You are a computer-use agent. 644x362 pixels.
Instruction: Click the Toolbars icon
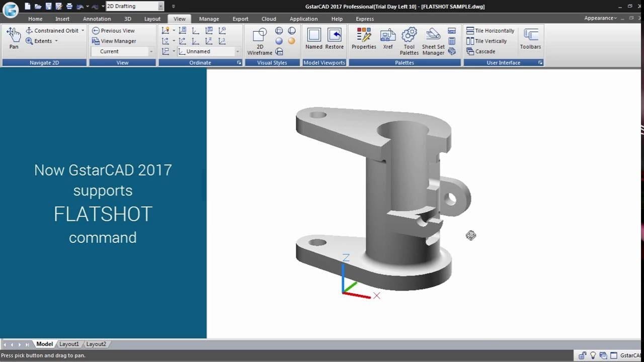coord(530,38)
